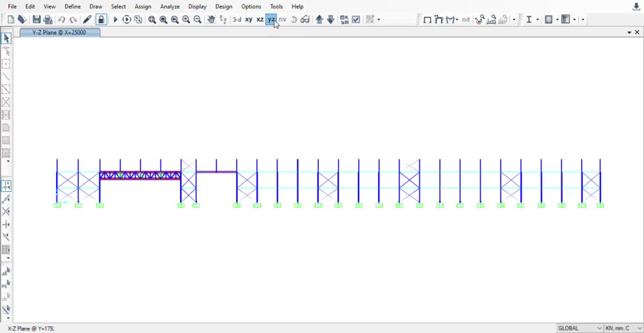Open the Assign to Group icon dropdown arrow

click(x=379, y=19)
